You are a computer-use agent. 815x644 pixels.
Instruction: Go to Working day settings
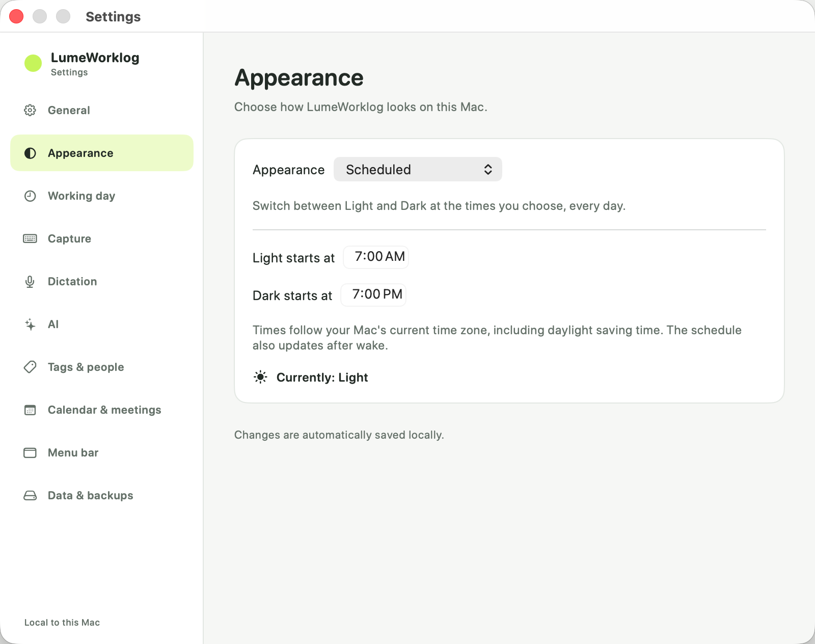(102, 196)
